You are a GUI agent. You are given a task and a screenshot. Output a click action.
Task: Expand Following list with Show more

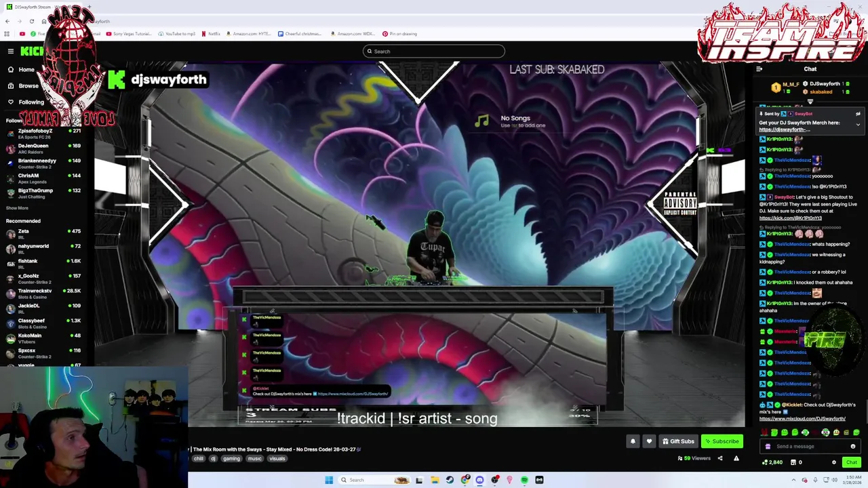[x=17, y=208]
